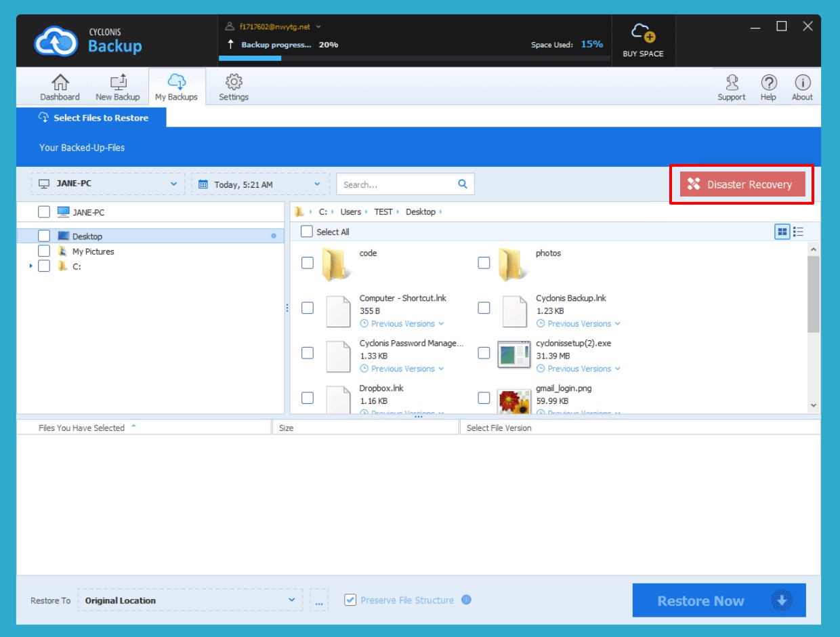Toggle Preserve File Structure checkbox
Viewport: 840px width, 637px height.
(x=350, y=600)
